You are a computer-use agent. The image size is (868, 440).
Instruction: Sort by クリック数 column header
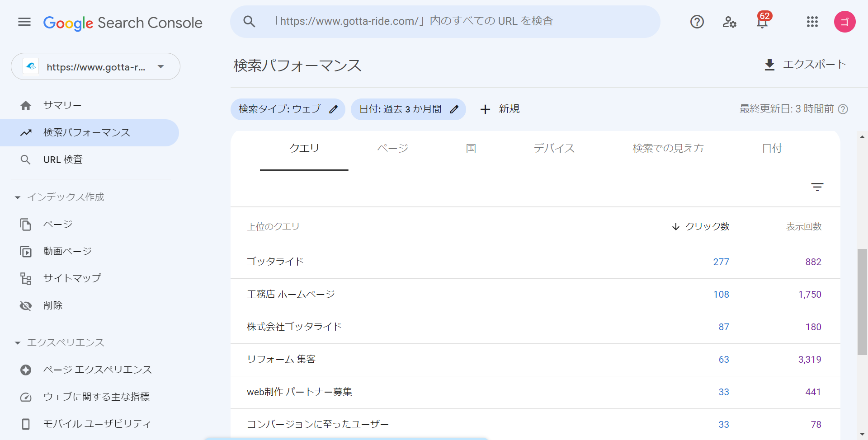tap(700, 226)
